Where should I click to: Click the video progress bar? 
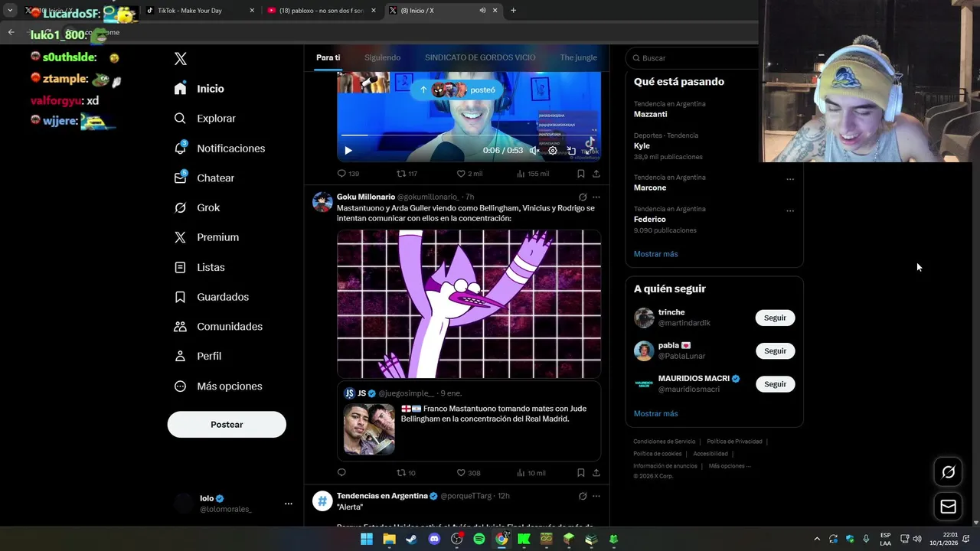(x=469, y=135)
